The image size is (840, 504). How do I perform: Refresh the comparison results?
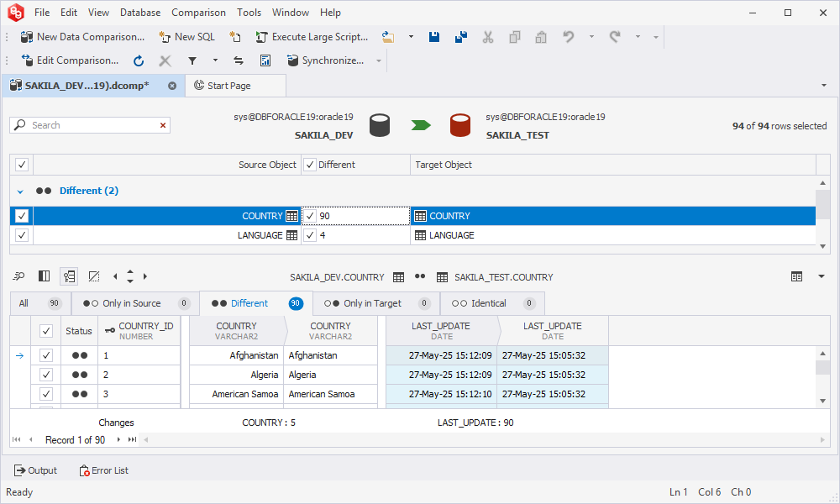click(139, 60)
